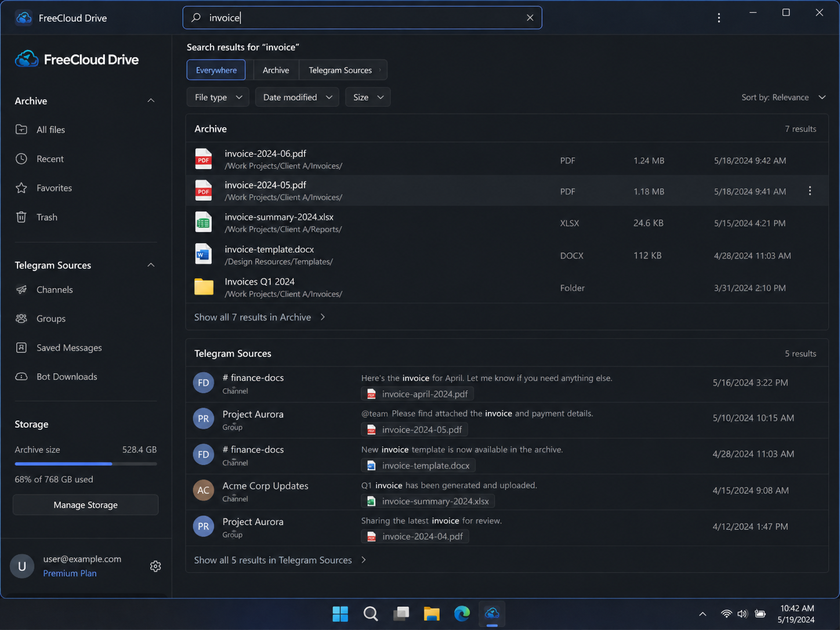
Task: Open the title bar three-dot menu
Action: pyautogui.click(x=719, y=18)
